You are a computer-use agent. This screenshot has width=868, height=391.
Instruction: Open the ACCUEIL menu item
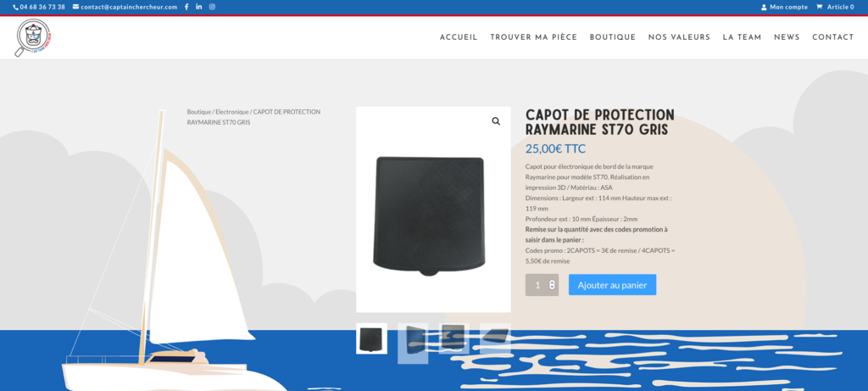[459, 37]
